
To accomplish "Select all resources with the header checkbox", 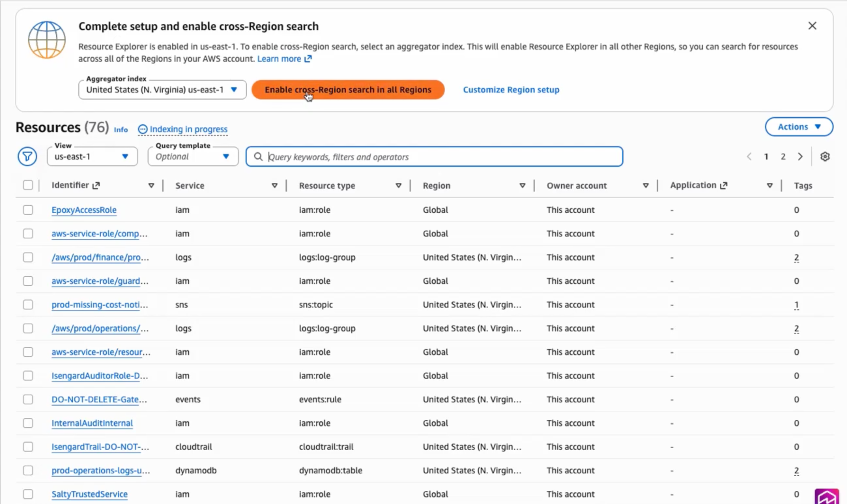I will pos(28,185).
